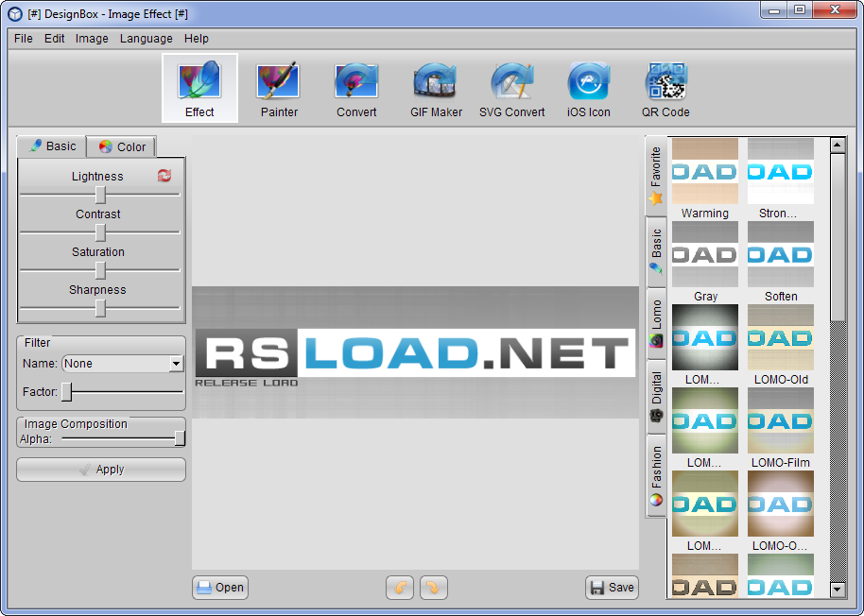Screen dimensions: 864x616
Task: Expand the Filter Name dropdown
Action: 176,364
